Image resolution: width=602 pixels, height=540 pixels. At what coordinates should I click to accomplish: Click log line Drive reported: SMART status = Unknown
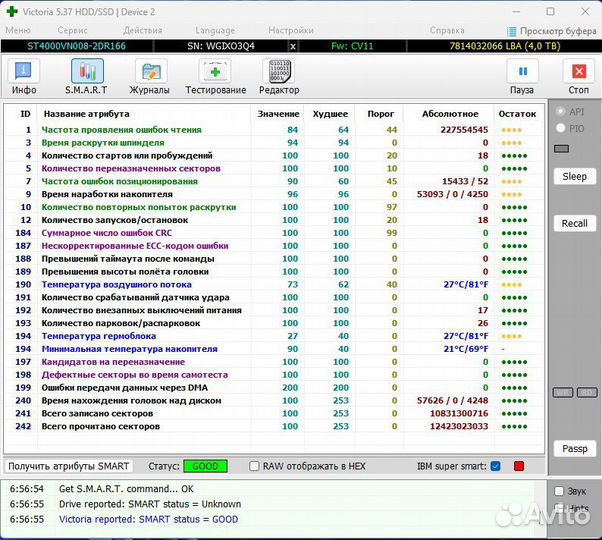coord(150,504)
